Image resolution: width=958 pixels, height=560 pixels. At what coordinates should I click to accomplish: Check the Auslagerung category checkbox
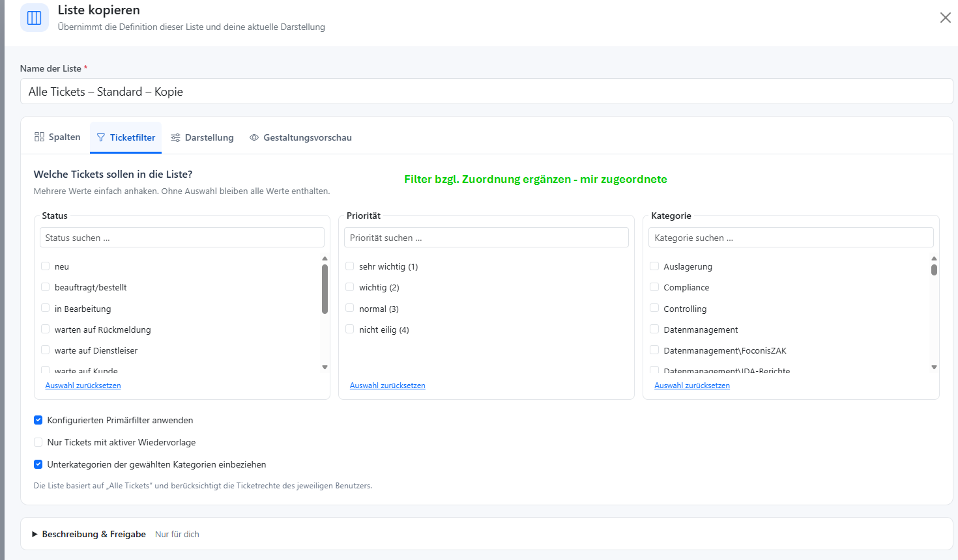tap(654, 266)
